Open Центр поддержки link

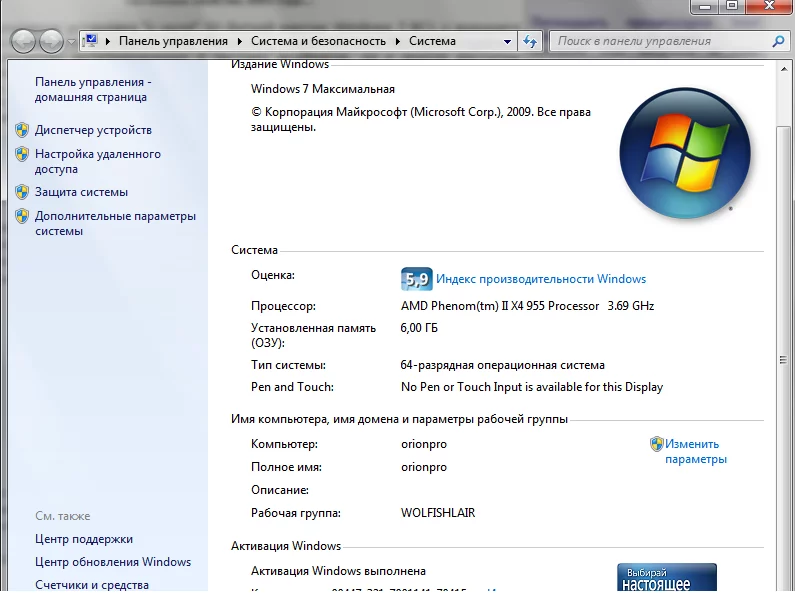(x=84, y=539)
